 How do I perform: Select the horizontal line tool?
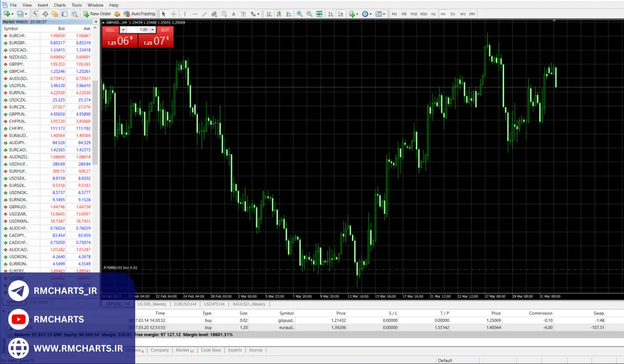coord(194,14)
